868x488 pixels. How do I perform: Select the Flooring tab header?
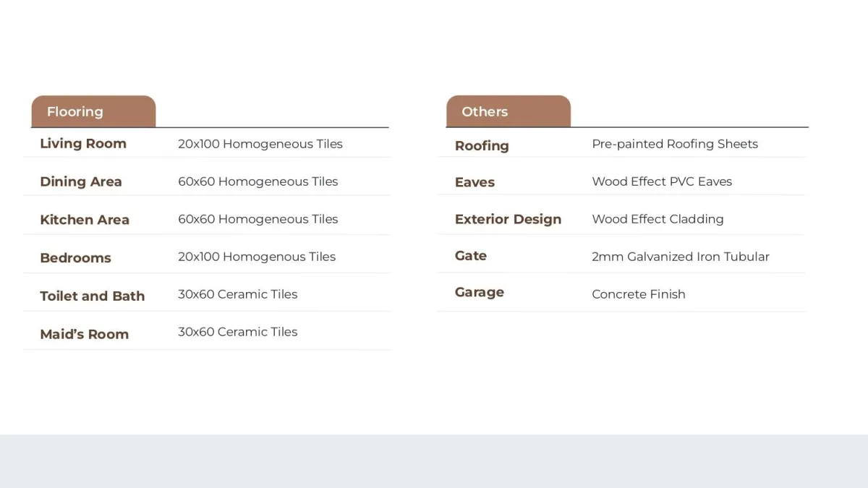click(x=93, y=111)
